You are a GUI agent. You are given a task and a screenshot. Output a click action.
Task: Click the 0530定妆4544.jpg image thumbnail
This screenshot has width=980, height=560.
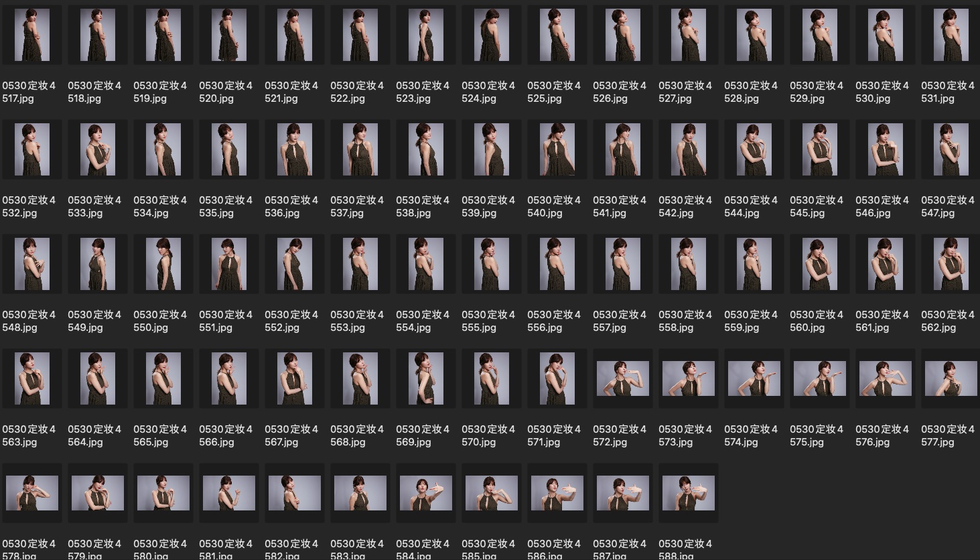(x=754, y=150)
